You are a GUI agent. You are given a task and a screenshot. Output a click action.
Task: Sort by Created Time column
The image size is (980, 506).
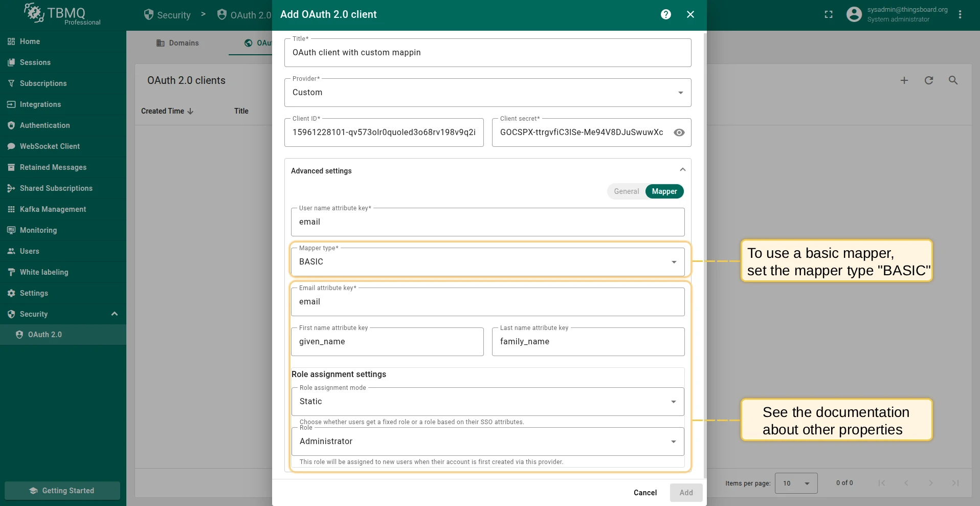(167, 111)
